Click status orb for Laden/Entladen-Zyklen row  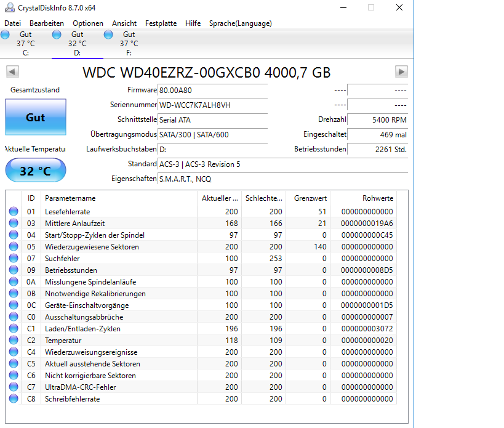tap(14, 328)
